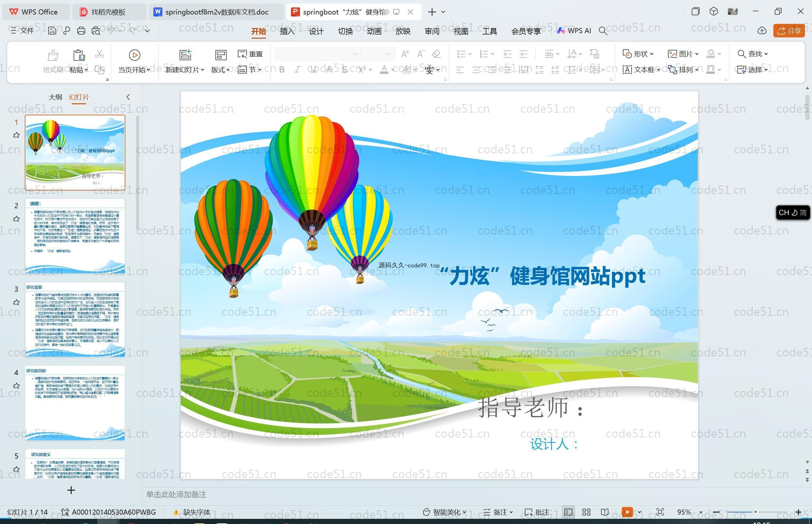Adjust the zoom slider handle
This screenshot has height=524, width=812.
[x=755, y=512]
